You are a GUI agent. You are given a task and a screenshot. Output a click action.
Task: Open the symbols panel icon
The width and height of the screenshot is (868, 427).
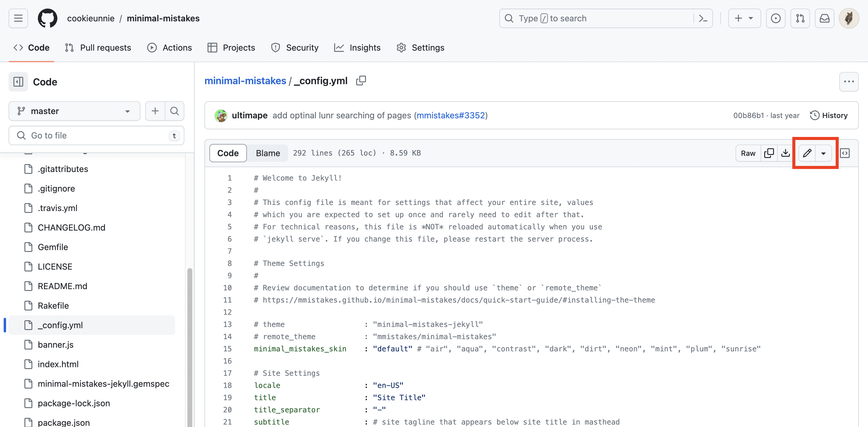[x=845, y=153]
